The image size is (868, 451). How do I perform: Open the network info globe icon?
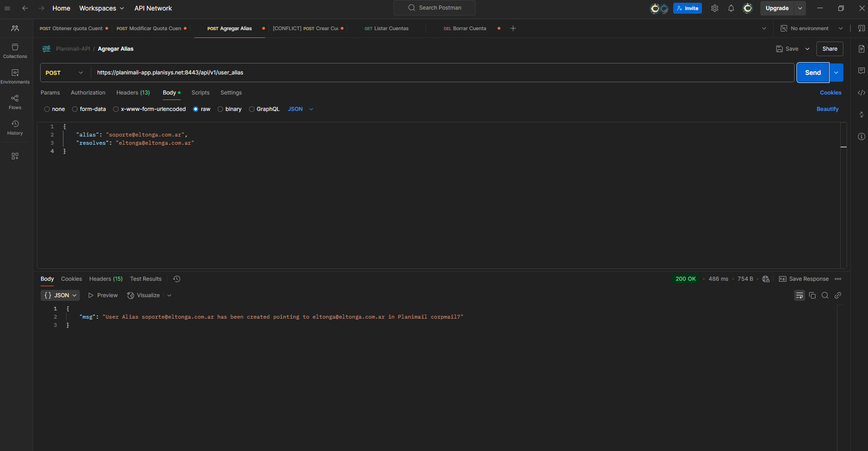click(x=766, y=279)
